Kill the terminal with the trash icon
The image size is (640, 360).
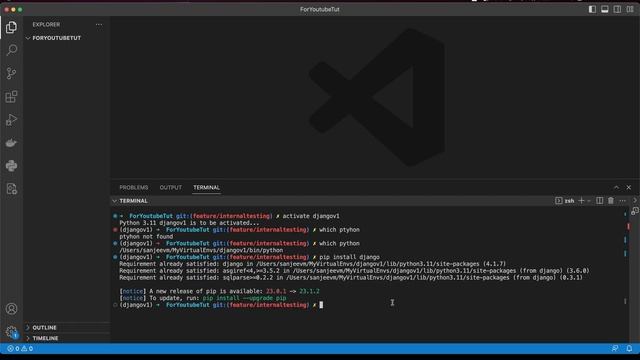pos(611,201)
